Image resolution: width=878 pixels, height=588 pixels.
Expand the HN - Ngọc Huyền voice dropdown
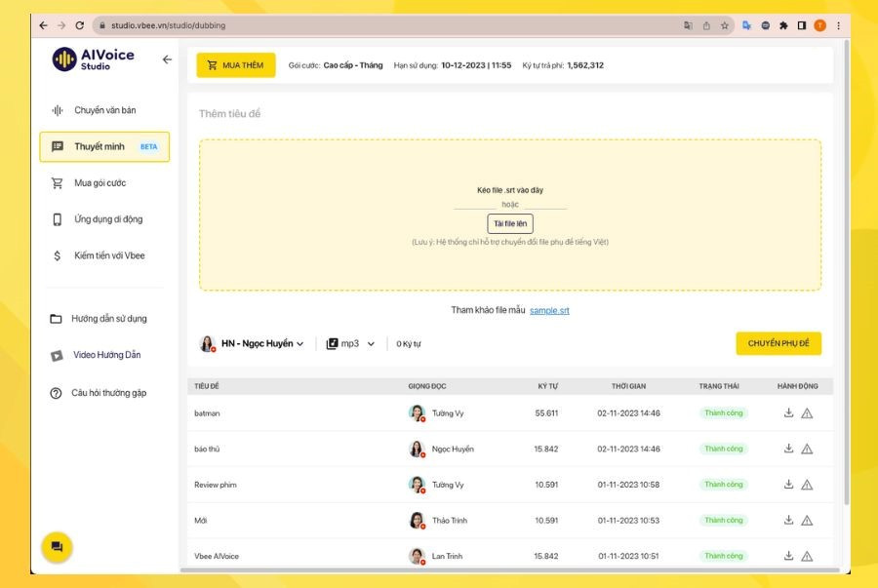254,343
